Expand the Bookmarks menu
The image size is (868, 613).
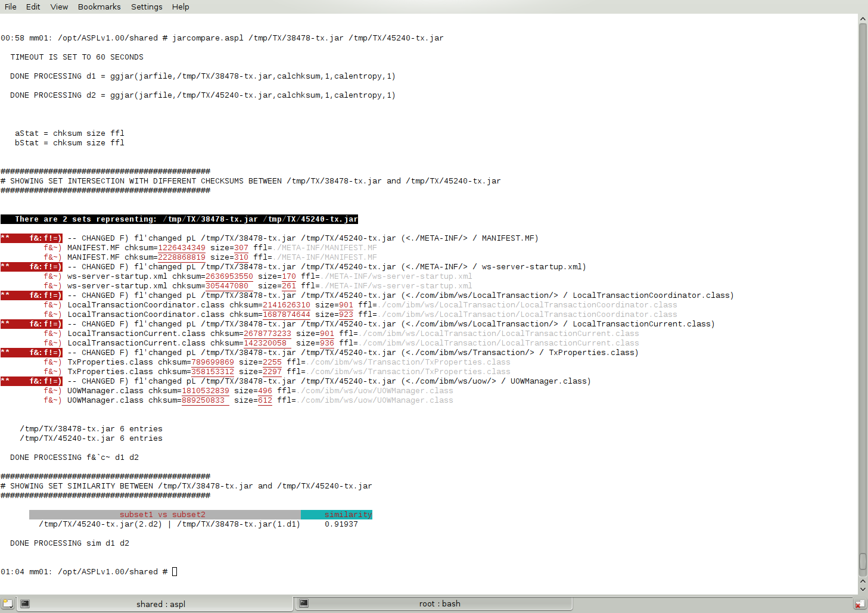click(99, 7)
